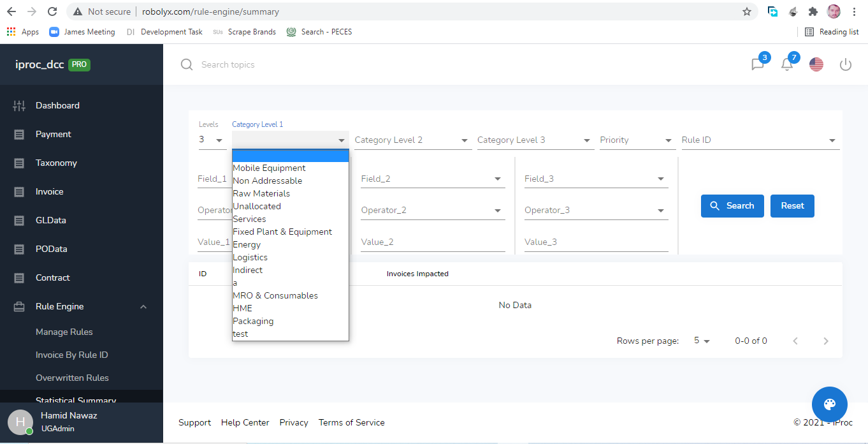Click the site security warning icon

click(x=78, y=11)
